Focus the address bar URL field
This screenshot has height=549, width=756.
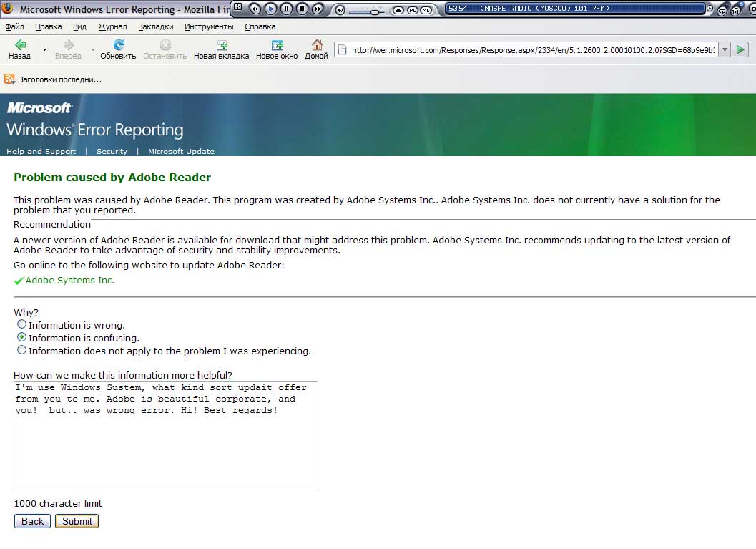coord(533,49)
